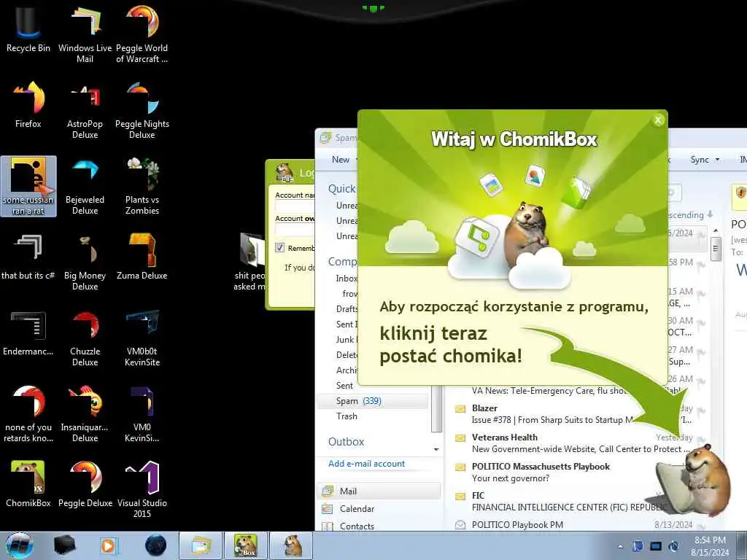
Task: Open the Windows Start menu orb
Action: click(20, 545)
